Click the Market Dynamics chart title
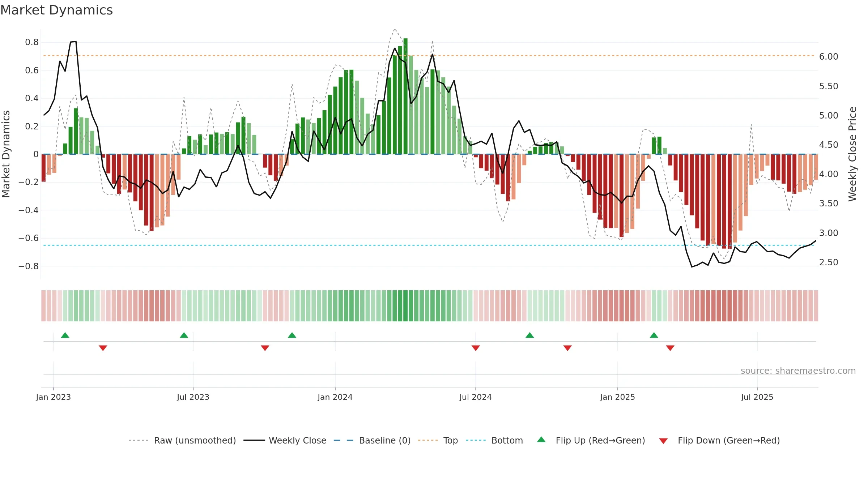Viewport: 868px width, 488px height. tap(56, 10)
